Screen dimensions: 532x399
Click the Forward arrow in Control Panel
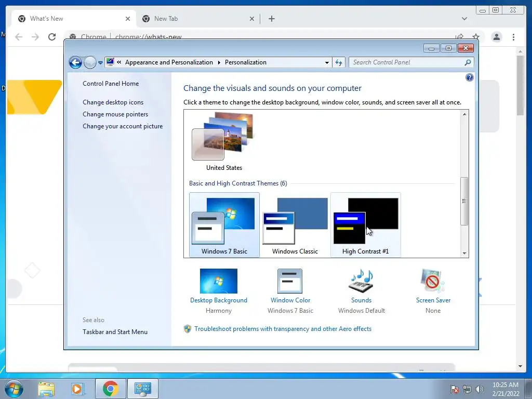[90, 62]
